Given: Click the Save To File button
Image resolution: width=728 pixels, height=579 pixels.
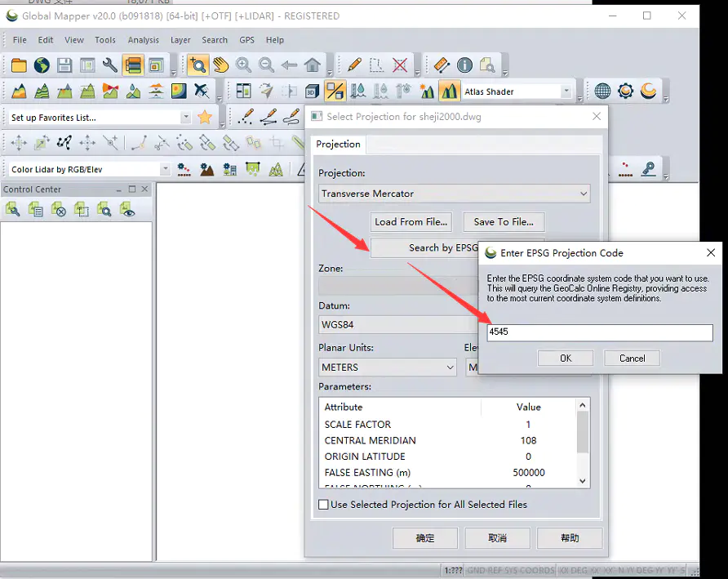Looking at the screenshot, I should 504,222.
